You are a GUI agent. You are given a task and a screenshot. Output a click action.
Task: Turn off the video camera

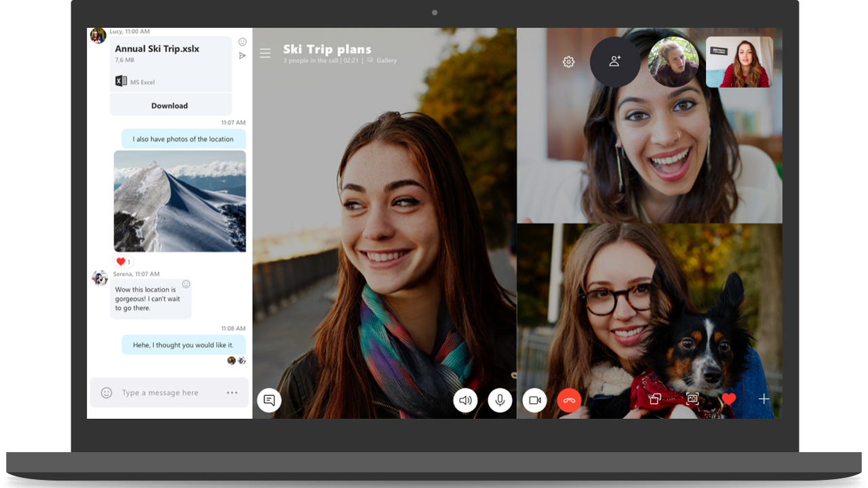534,400
